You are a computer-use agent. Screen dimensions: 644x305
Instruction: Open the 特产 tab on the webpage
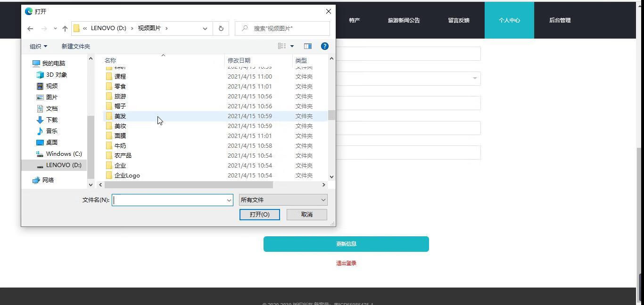coord(355,20)
